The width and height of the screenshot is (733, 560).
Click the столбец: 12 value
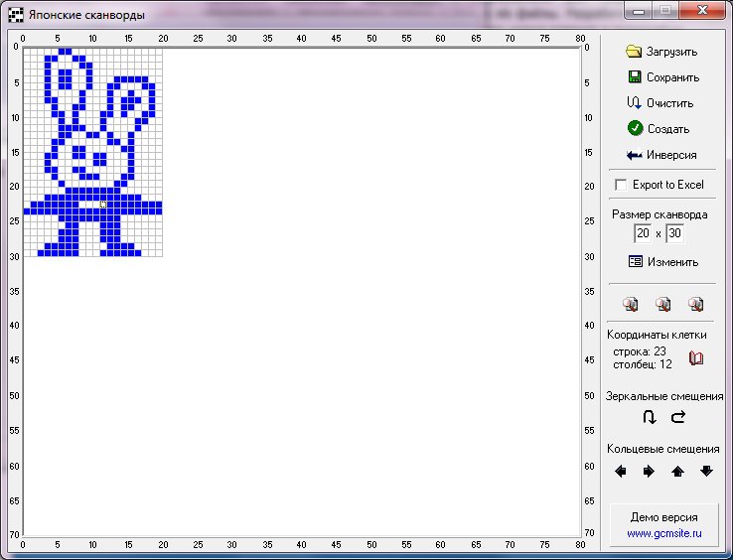pos(643,364)
